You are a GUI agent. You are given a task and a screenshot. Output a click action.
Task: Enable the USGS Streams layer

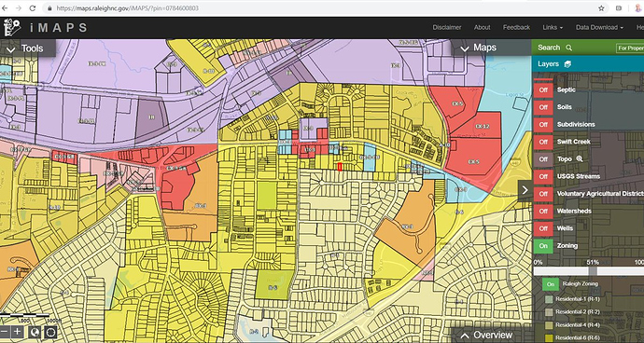point(543,176)
